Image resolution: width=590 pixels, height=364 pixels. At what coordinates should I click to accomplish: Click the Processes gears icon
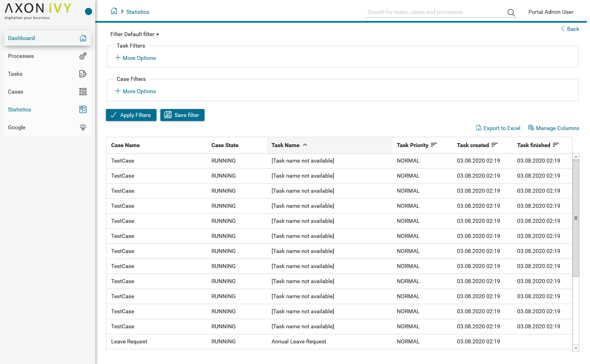(83, 56)
